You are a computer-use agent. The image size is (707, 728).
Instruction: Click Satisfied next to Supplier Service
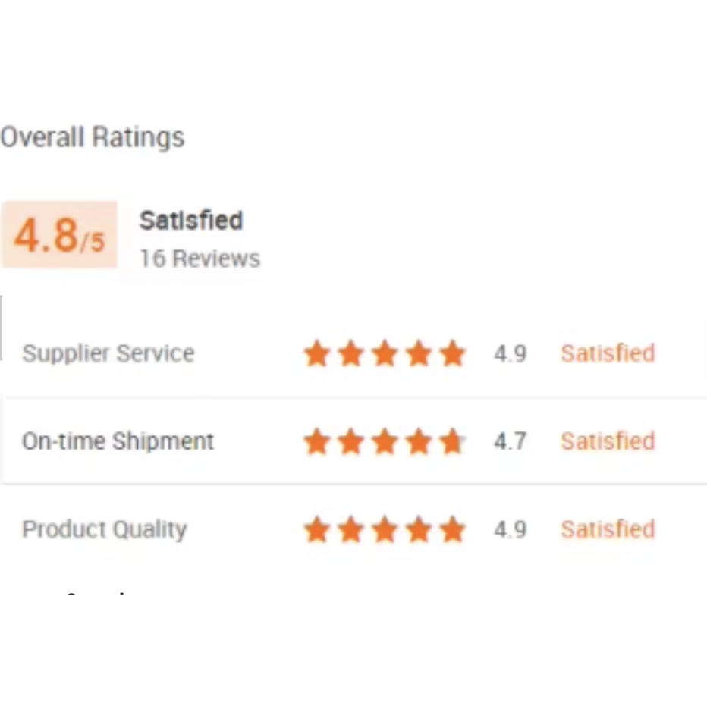(608, 353)
